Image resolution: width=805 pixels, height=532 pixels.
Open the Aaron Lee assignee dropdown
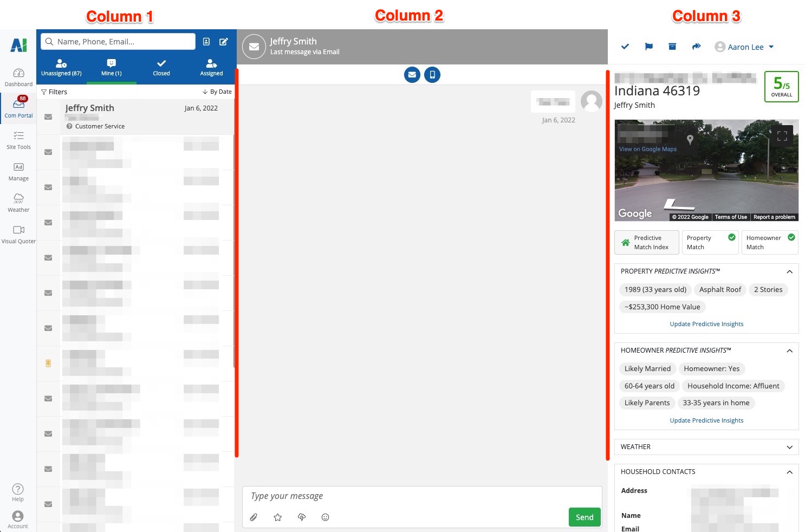click(744, 47)
